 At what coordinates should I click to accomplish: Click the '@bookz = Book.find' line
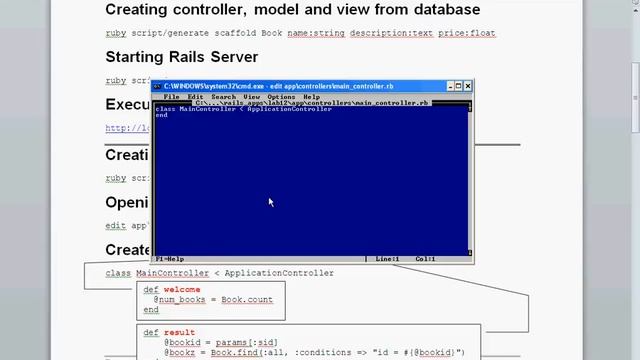point(314,352)
